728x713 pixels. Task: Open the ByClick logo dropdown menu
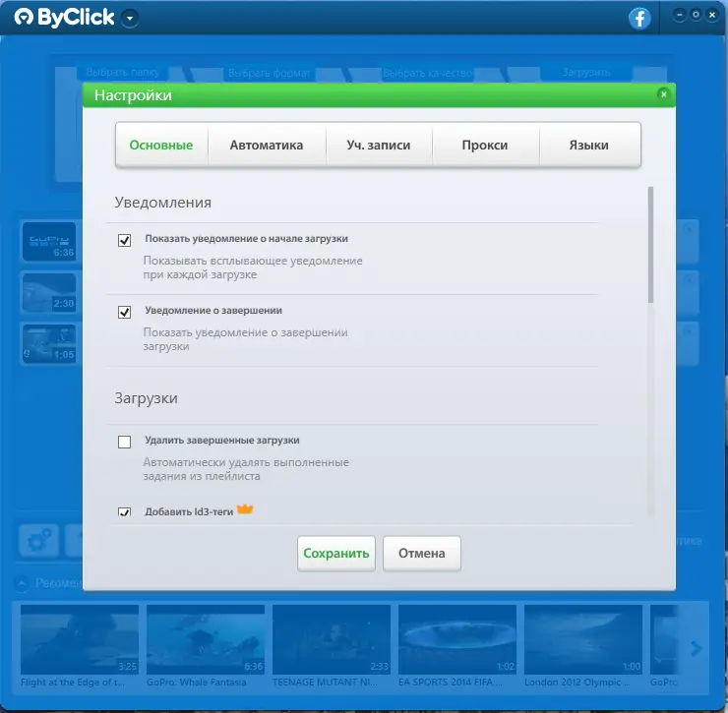pyautogui.click(x=130, y=19)
